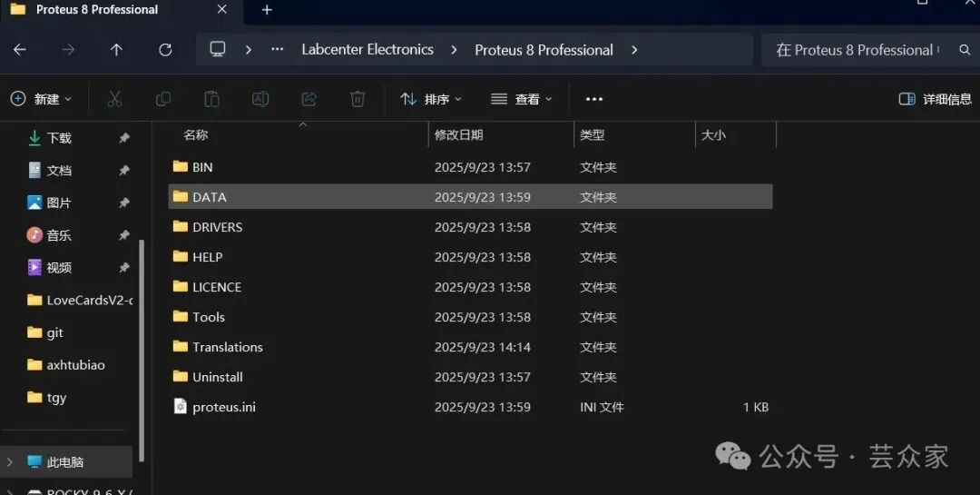980x495 pixels.
Task: Toggle the Details pane (详细信息)
Action: click(935, 99)
